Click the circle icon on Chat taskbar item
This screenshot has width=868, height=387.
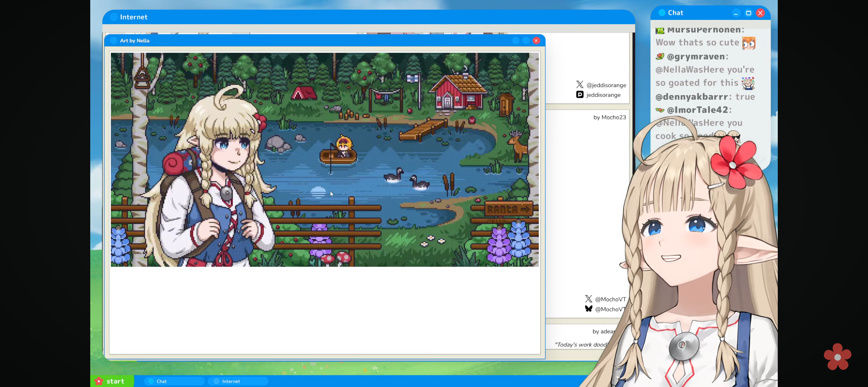[x=151, y=381]
